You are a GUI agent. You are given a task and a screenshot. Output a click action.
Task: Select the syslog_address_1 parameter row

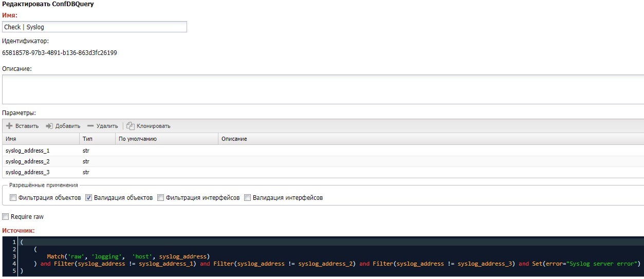point(323,151)
